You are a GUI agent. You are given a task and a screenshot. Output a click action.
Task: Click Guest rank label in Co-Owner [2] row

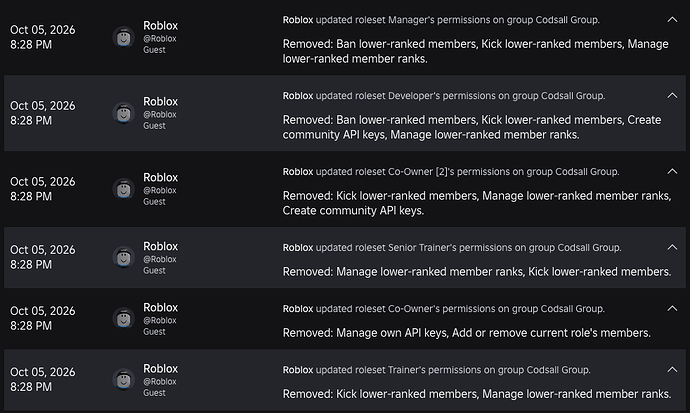(x=154, y=201)
